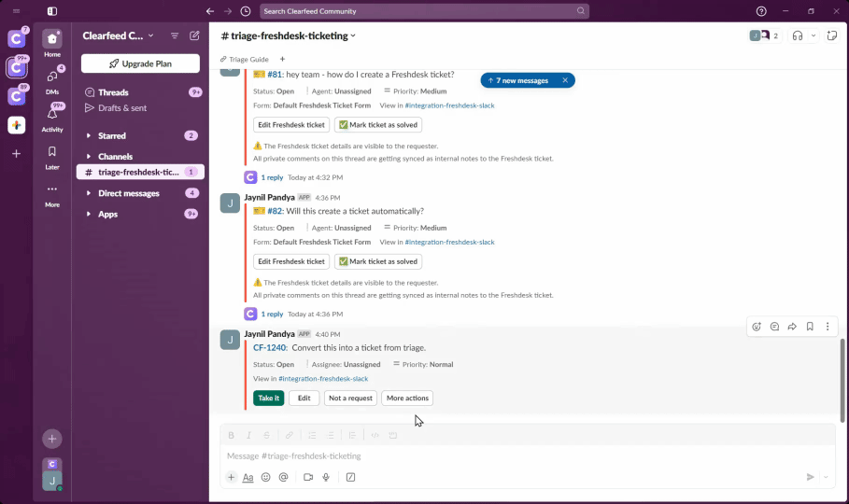Forward the CF-1240 message

(x=792, y=327)
